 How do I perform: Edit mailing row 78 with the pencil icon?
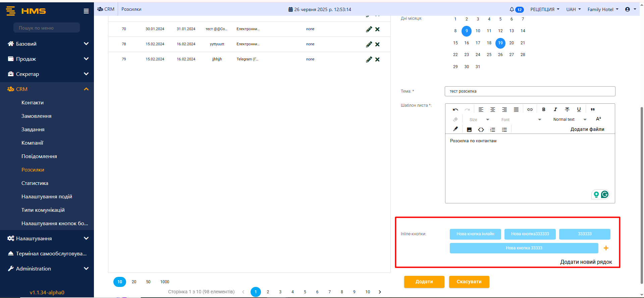369,44
